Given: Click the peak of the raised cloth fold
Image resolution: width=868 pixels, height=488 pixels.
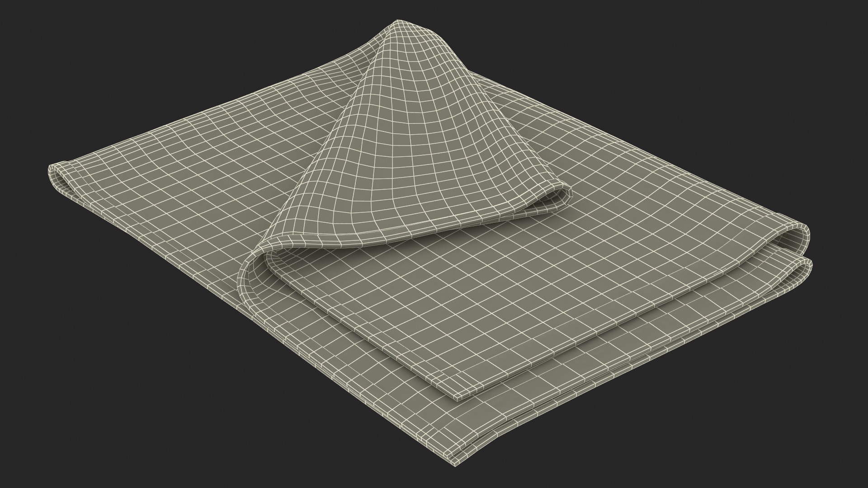Looking at the screenshot, I should pyautogui.click(x=398, y=23).
